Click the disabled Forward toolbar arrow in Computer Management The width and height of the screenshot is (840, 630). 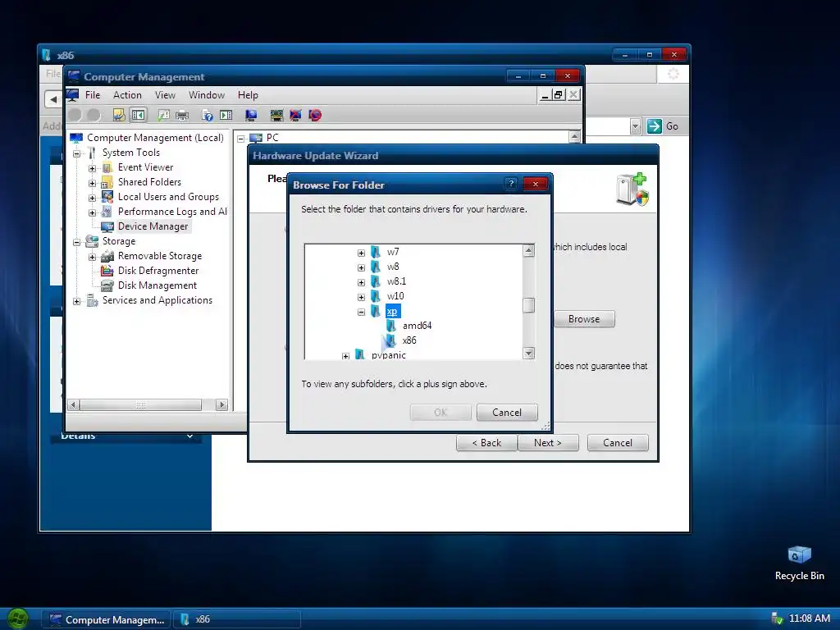pyautogui.click(x=94, y=115)
